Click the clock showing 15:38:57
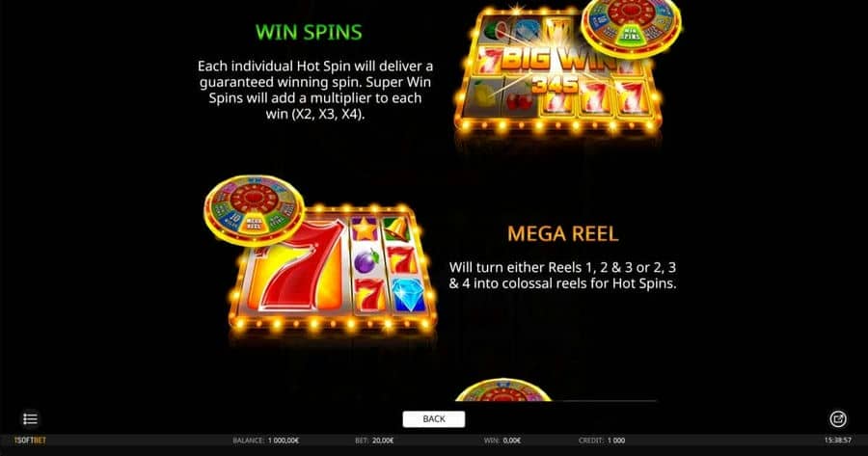 click(x=837, y=441)
